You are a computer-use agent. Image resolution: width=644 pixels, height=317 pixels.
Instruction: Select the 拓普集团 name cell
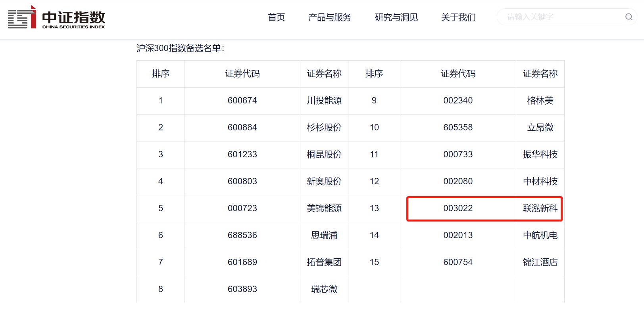(x=324, y=262)
